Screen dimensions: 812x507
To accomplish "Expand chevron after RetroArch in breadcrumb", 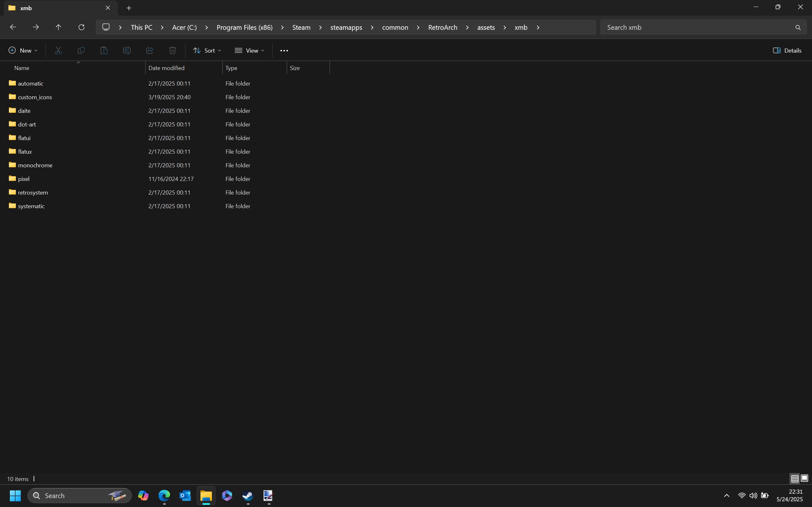I will tap(467, 28).
